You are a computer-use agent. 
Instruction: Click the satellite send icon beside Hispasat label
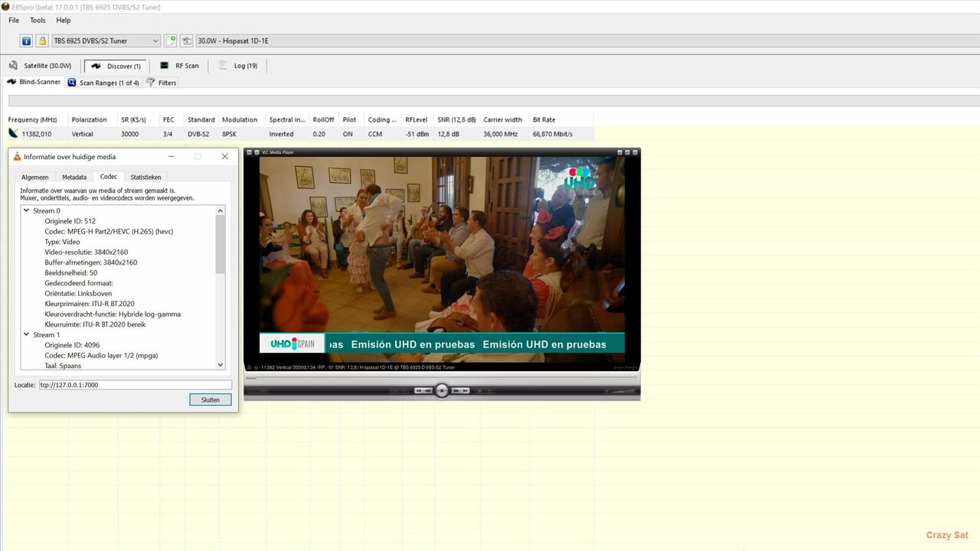pyautogui.click(x=185, y=40)
